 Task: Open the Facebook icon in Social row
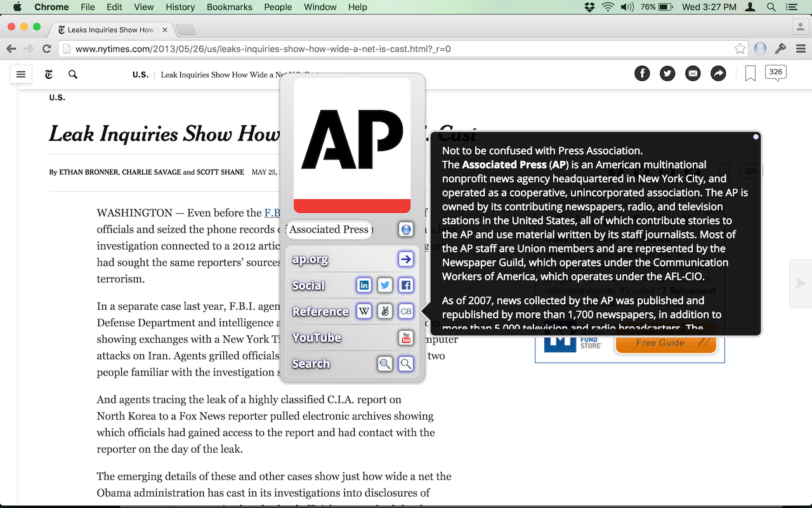pyautogui.click(x=406, y=286)
